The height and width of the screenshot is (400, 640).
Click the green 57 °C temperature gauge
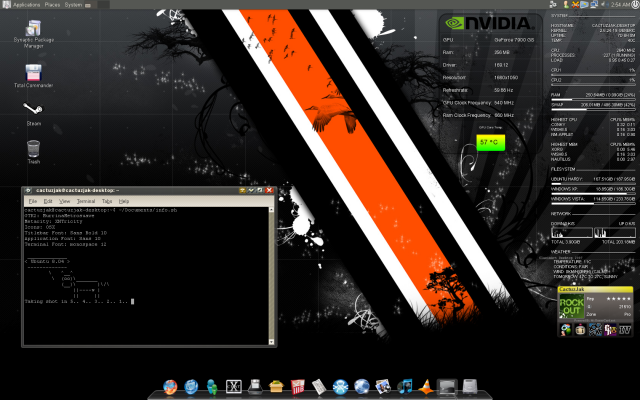point(491,142)
